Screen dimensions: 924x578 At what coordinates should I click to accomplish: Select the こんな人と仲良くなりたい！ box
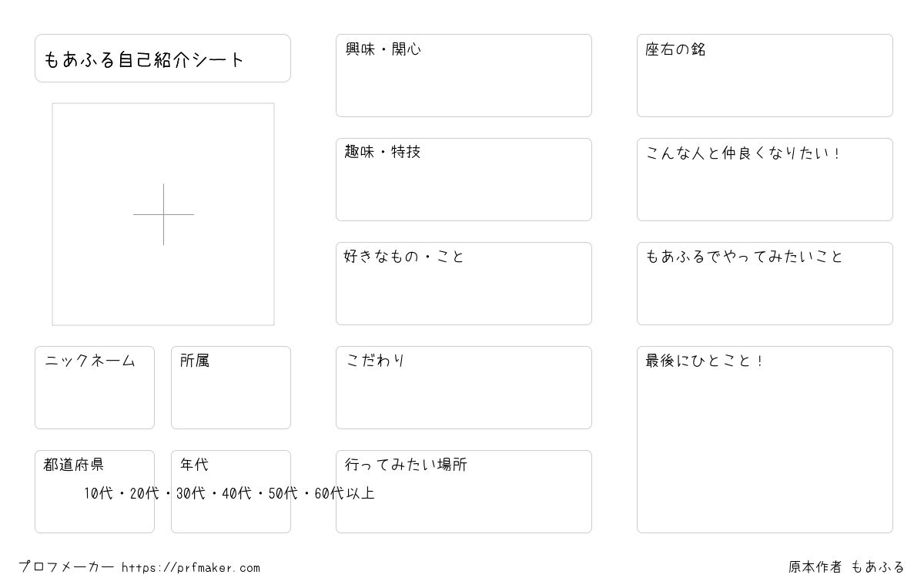765,180
